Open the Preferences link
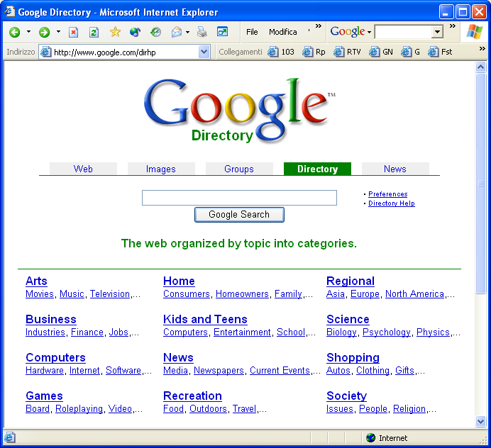Screen dimensions: 491x448 click(387, 194)
